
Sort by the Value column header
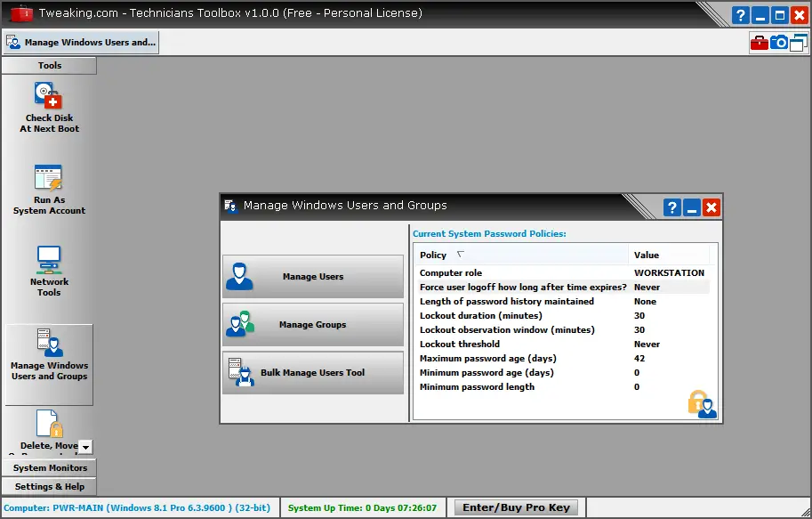(669, 255)
